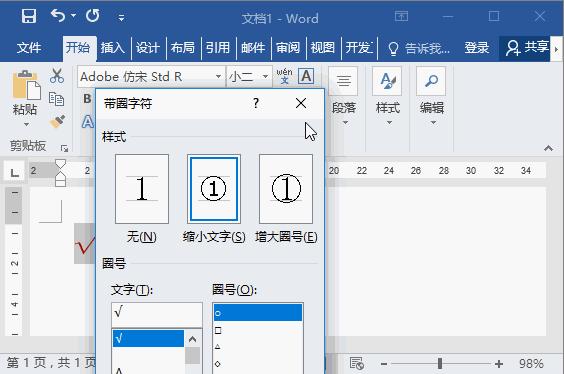564x374 pixels.
Task: Open zoom dialog via 98% label
Action: [531, 364]
